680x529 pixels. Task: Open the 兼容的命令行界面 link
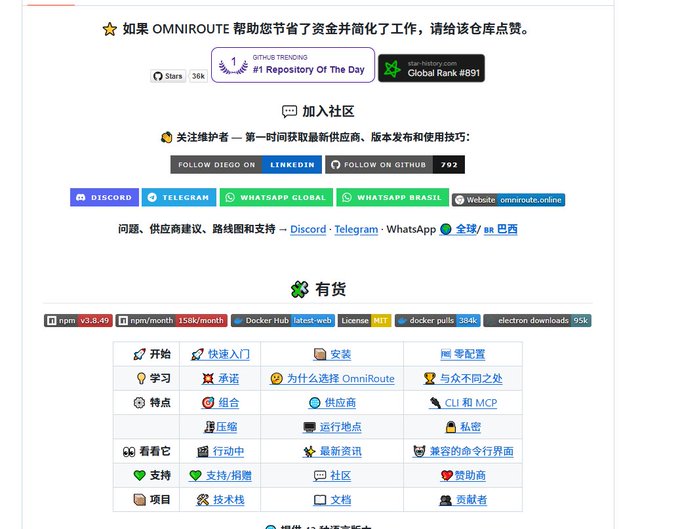coord(463,451)
